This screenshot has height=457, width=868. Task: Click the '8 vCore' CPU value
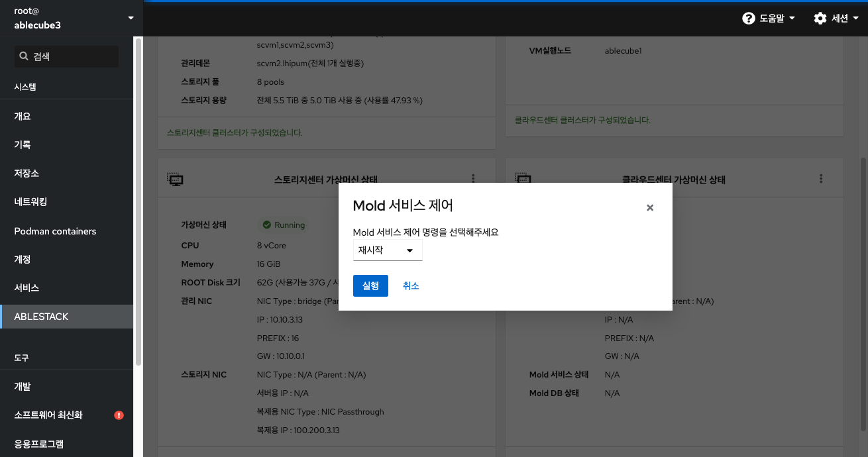(x=272, y=246)
